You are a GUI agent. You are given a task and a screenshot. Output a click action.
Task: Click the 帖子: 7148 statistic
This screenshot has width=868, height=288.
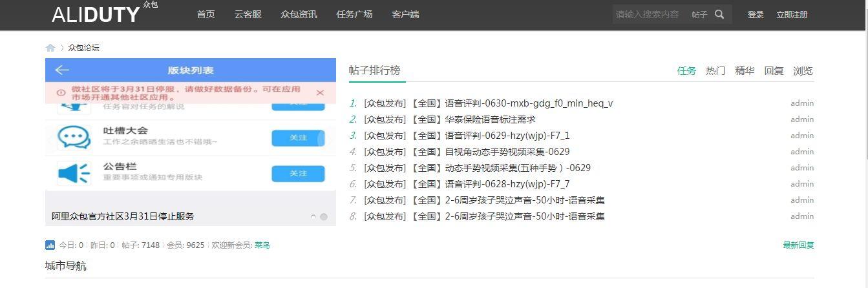(140, 245)
